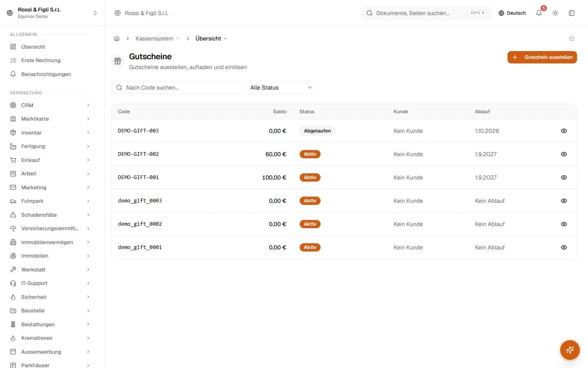Click the gift icon beside Gutscheine heading
This screenshot has height=368, width=588.
tap(118, 61)
